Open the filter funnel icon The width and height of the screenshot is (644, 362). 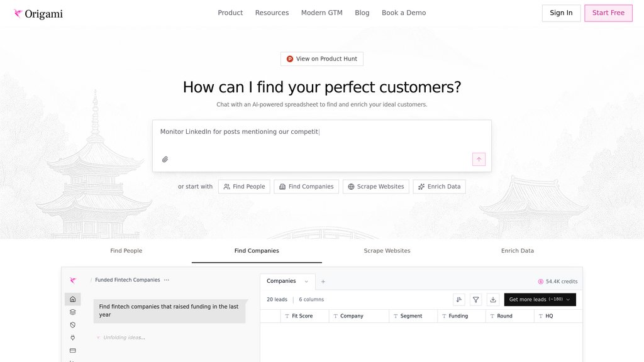tap(476, 300)
